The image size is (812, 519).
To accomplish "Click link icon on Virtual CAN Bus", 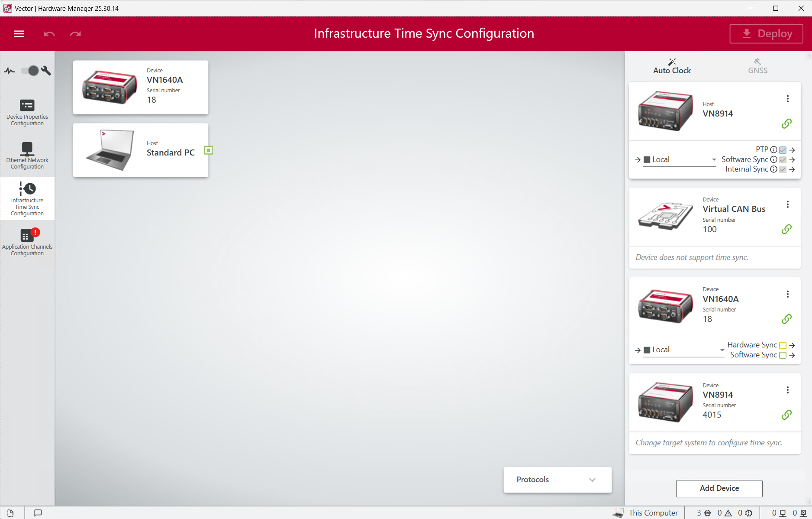I will [x=786, y=229].
